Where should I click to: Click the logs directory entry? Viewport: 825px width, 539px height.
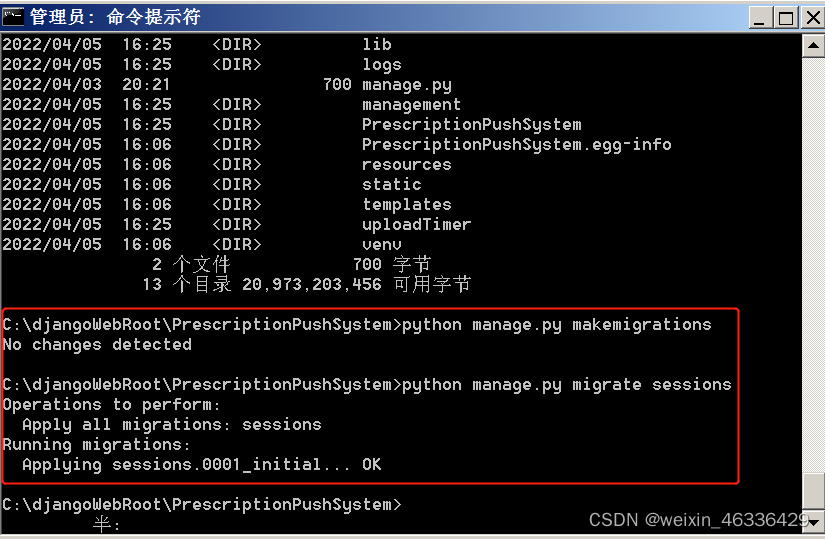382,65
